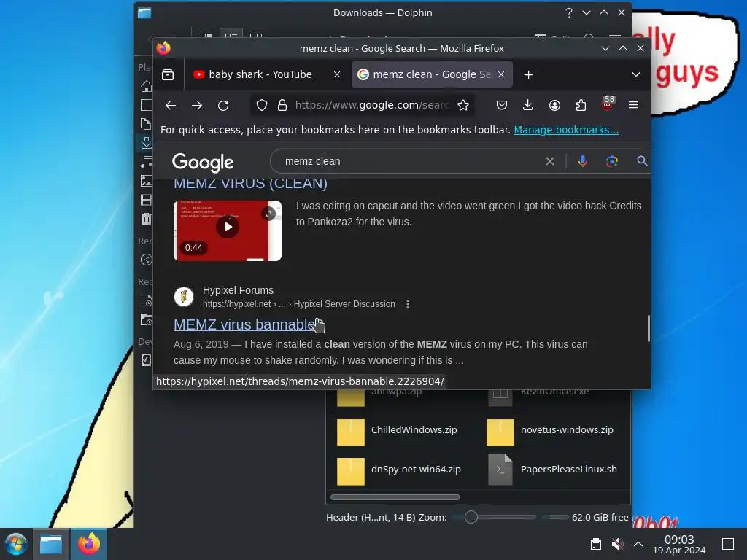Click the Google results page scrollbar

point(649,328)
